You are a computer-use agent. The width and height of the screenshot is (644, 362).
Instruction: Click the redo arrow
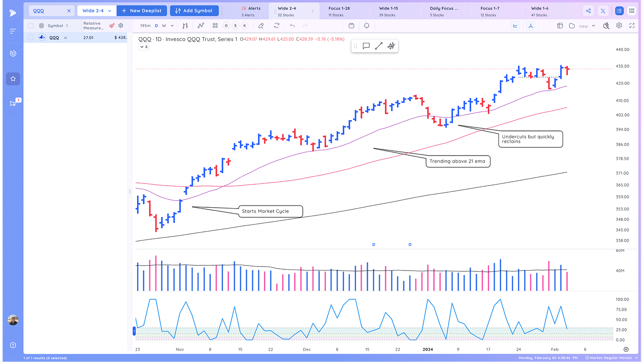point(305,26)
